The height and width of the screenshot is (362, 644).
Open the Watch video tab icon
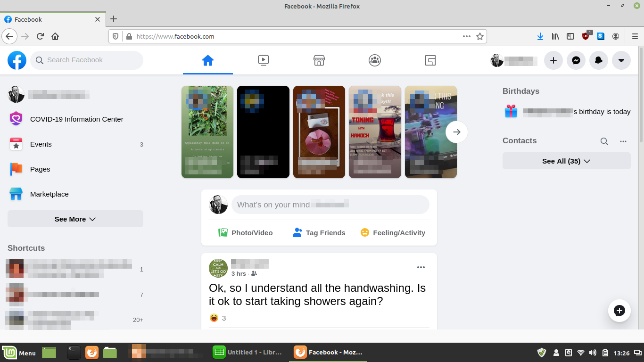coord(264,60)
